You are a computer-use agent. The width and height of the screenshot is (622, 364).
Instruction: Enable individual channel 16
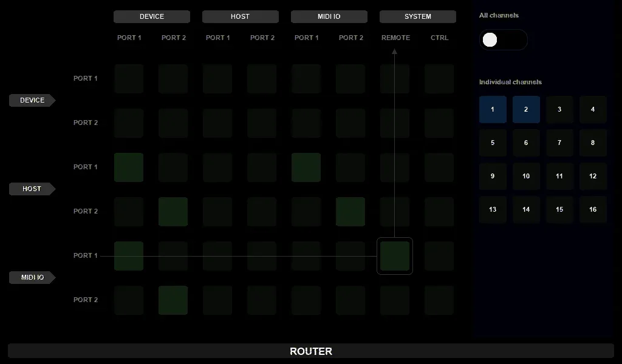tap(593, 209)
